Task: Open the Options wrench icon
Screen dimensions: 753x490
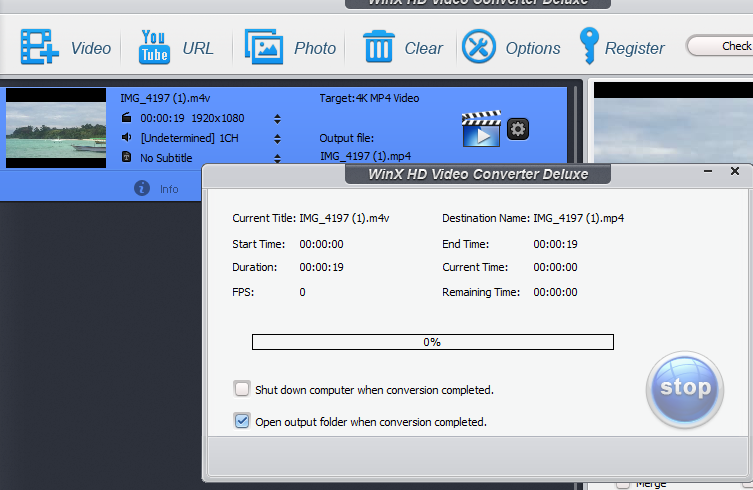Action: [478, 47]
